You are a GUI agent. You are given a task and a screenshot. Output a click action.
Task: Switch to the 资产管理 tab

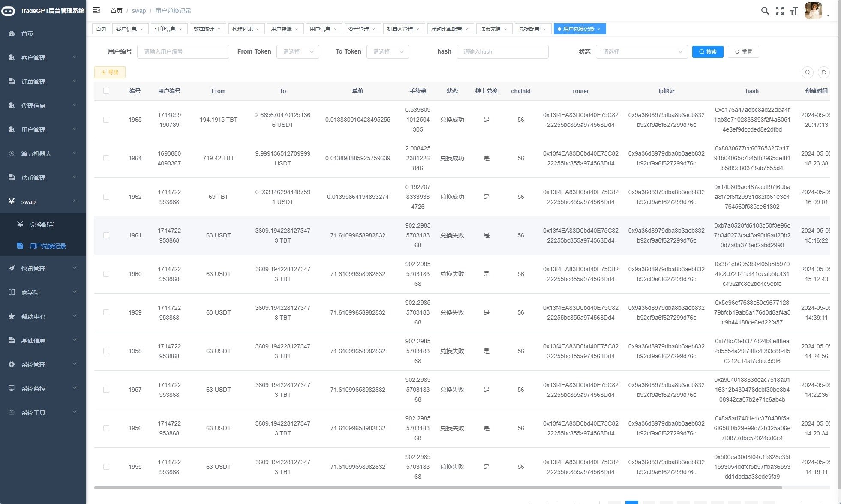[x=358, y=29]
